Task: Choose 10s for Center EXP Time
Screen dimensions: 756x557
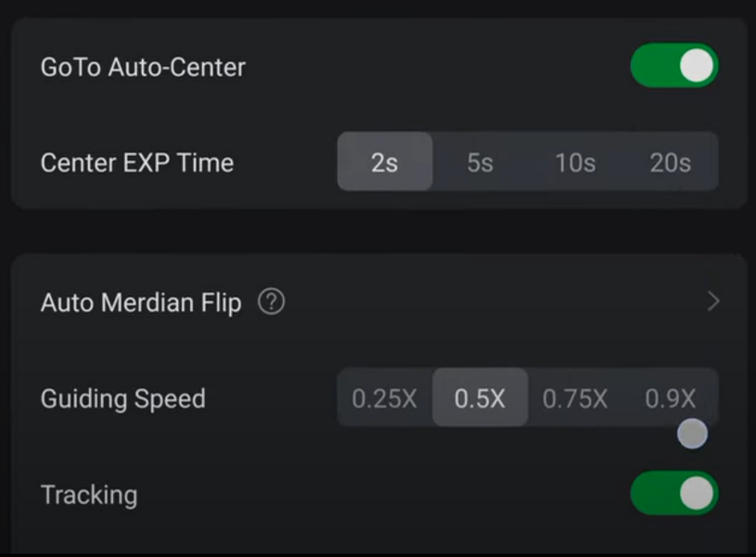Action: [x=575, y=162]
